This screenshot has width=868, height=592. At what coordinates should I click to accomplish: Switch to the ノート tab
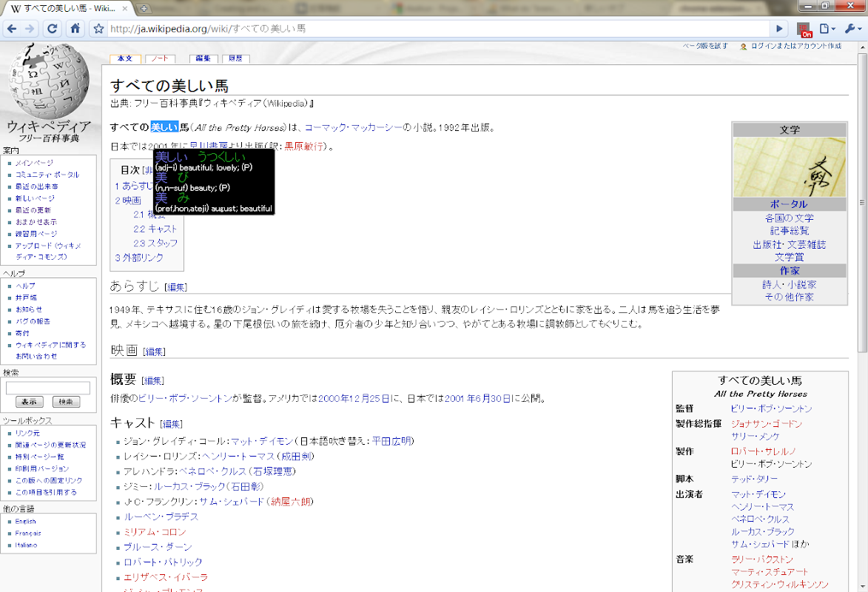click(159, 58)
